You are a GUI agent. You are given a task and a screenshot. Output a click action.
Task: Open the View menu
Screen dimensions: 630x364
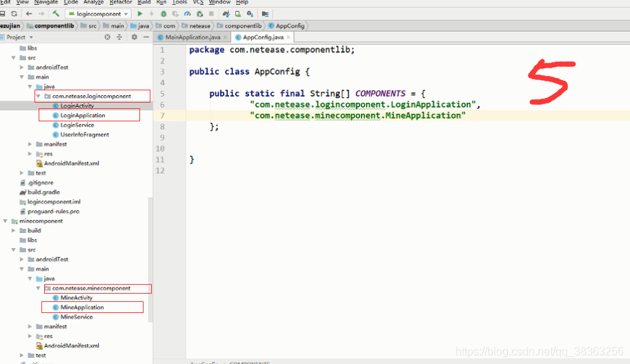(22, 2)
